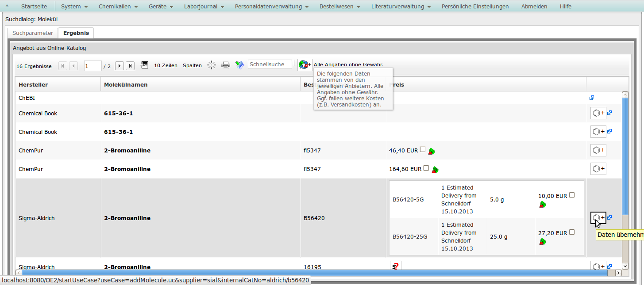Viewport: 644px width, 285px height.
Task: Select the Ergebnis tab
Action: coord(76,33)
